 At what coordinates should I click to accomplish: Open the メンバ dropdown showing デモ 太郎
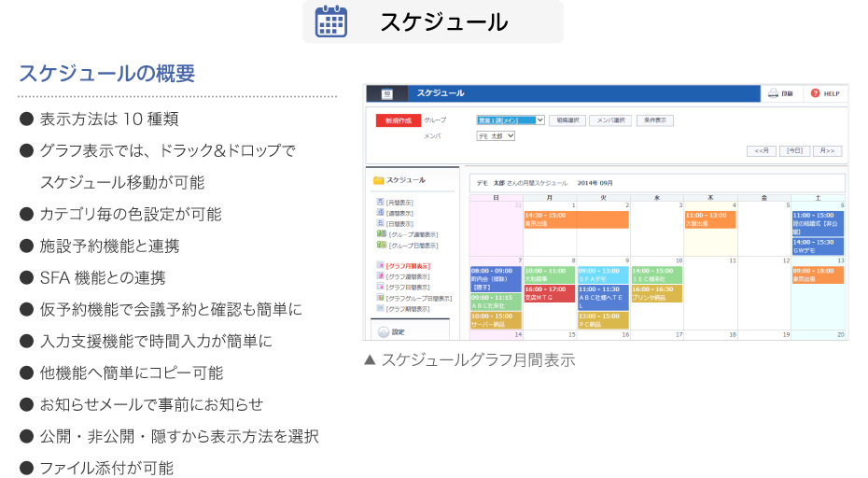point(496,135)
